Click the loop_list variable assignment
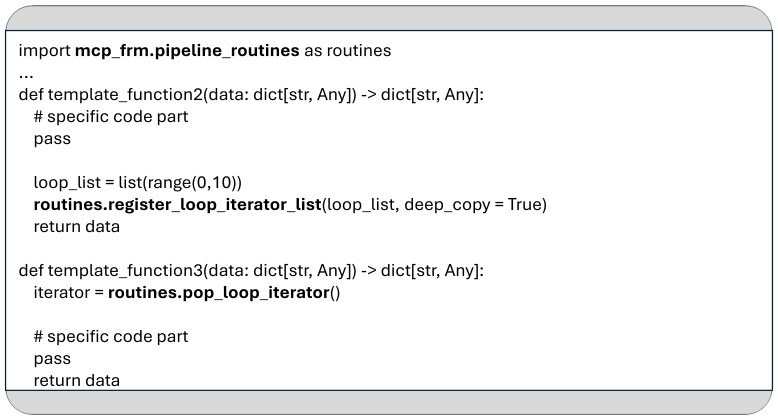Image resolution: width=778 pixels, height=420 pixels. click(x=137, y=183)
